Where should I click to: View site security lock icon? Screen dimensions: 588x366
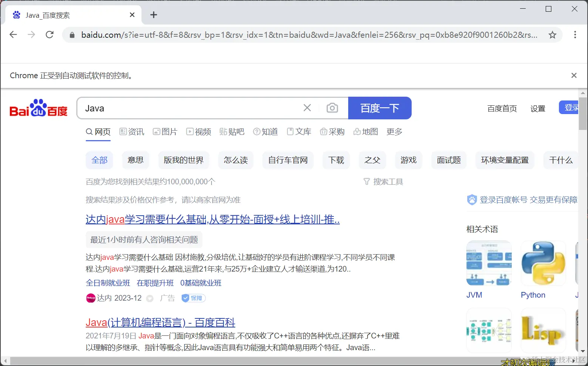tap(72, 35)
